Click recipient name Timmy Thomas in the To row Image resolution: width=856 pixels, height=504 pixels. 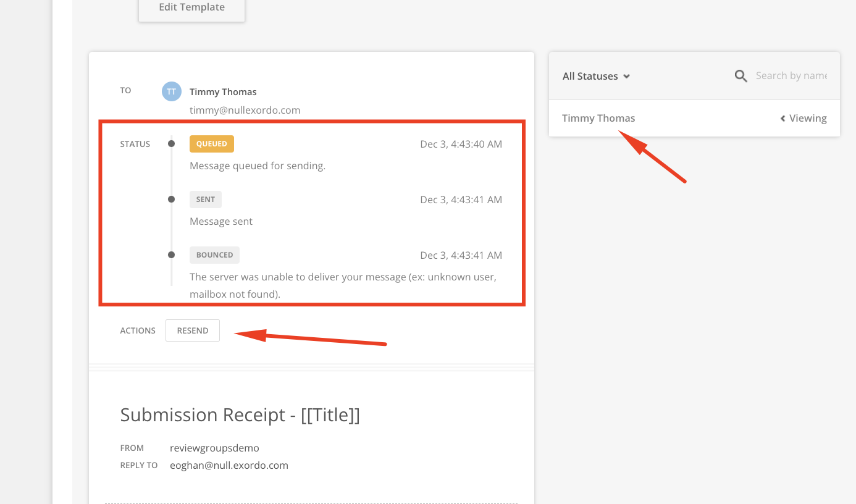[x=223, y=92]
